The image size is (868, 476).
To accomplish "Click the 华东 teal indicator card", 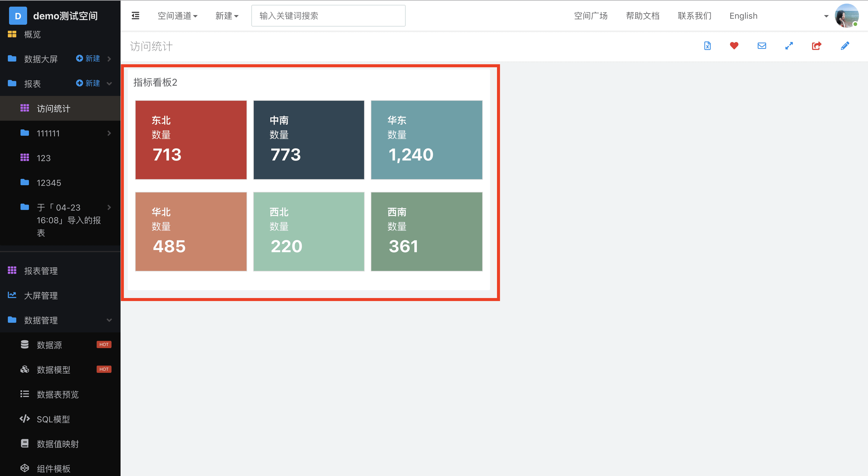I will (426, 140).
